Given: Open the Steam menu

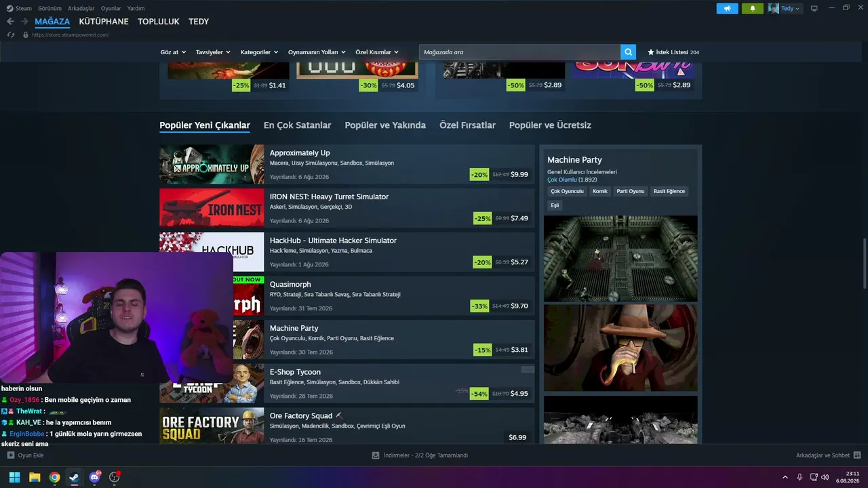Looking at the screenshot, I should pos(24,8).
